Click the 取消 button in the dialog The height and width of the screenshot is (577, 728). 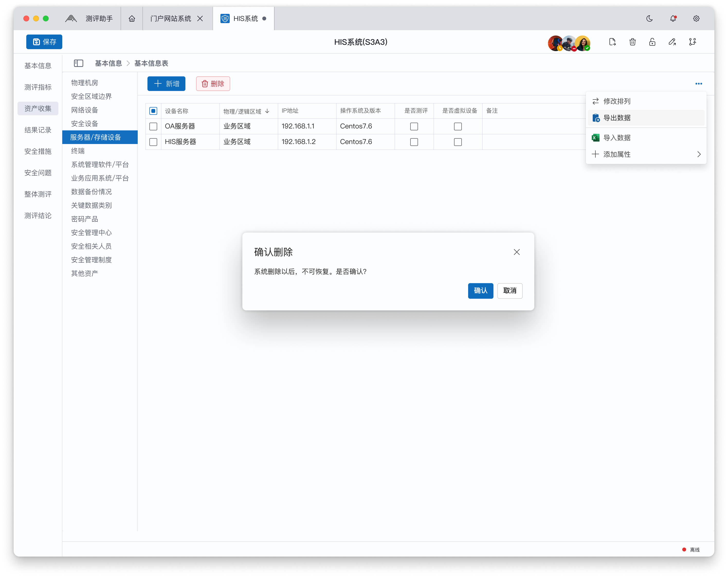click(510, 291)
